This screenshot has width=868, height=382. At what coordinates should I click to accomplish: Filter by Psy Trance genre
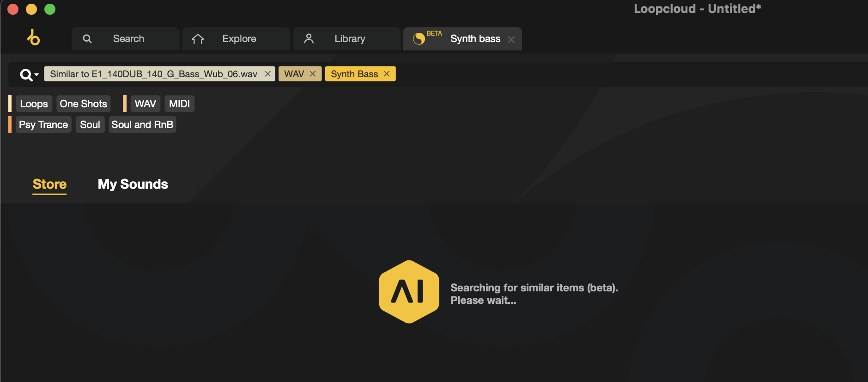click(43, 125)
